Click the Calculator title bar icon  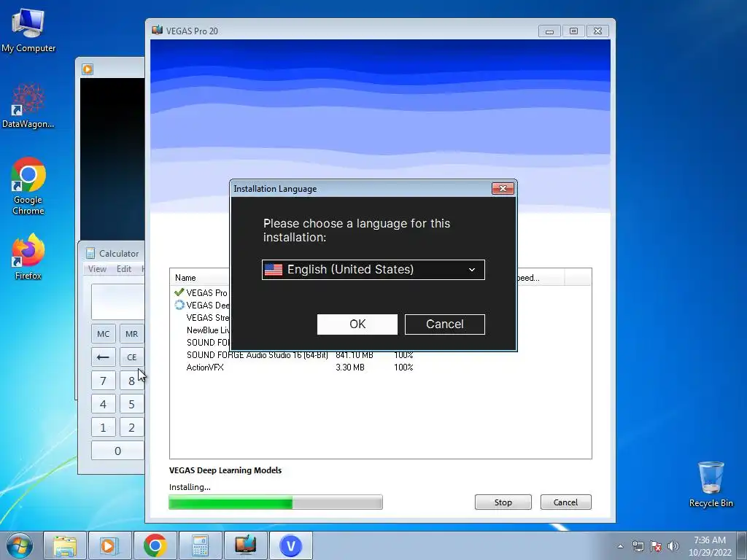click(x=90, y=253)
